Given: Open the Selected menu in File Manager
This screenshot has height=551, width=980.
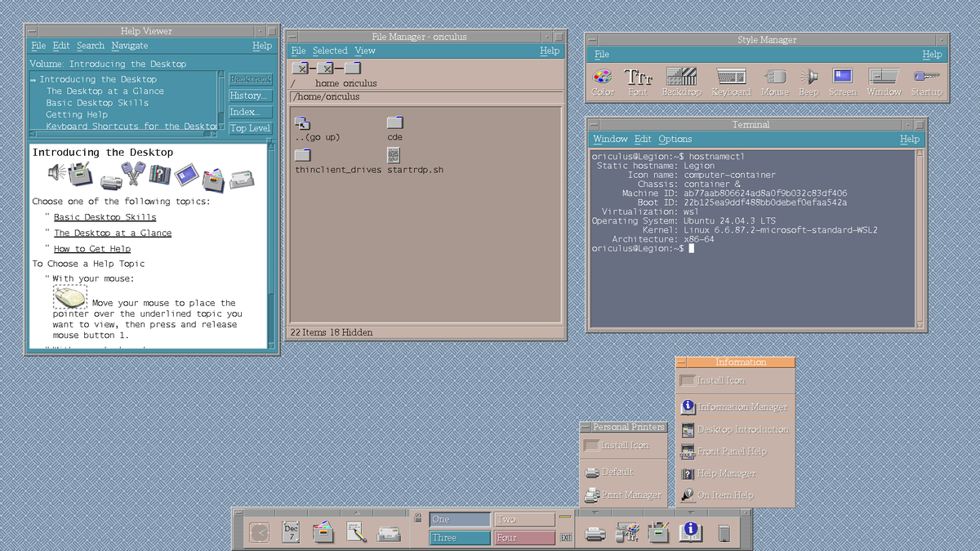Looking at the screenshot, I should click(x=330, y=50).
